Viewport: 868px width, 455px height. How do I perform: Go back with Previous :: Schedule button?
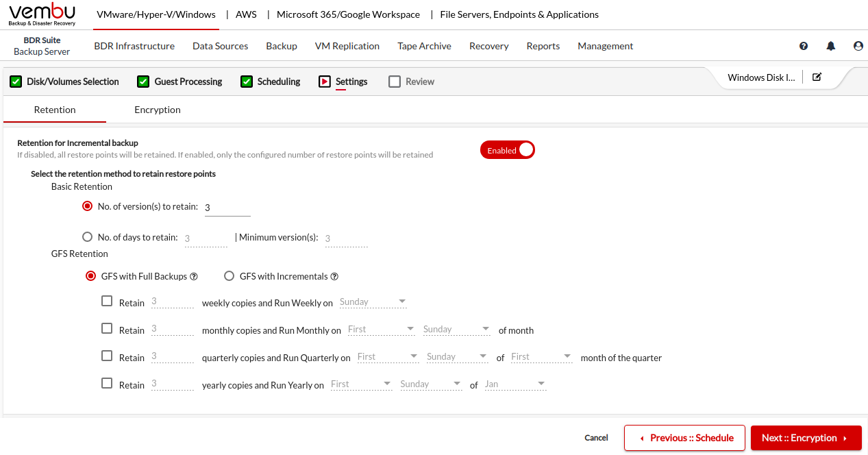point(684,438)
